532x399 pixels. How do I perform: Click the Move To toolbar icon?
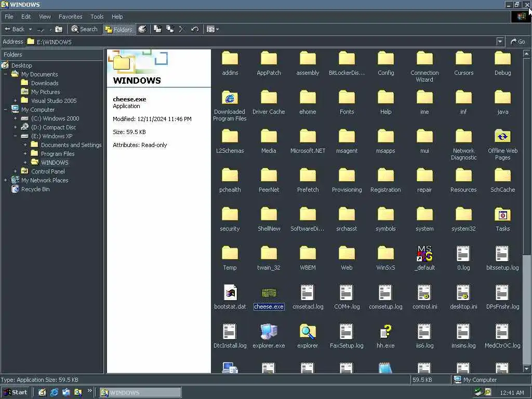pos(157,29)
